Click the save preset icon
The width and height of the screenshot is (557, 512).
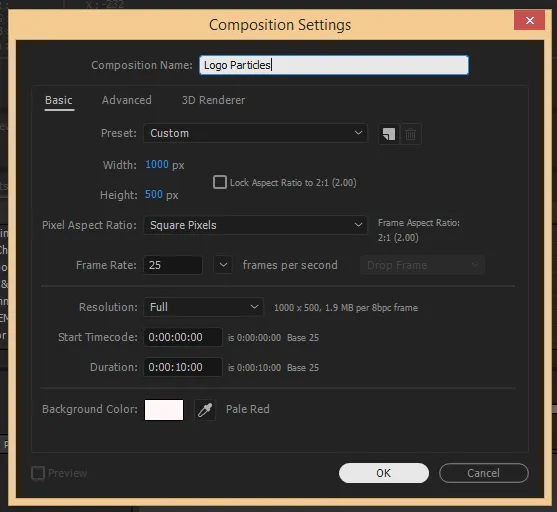pos(389,134)
